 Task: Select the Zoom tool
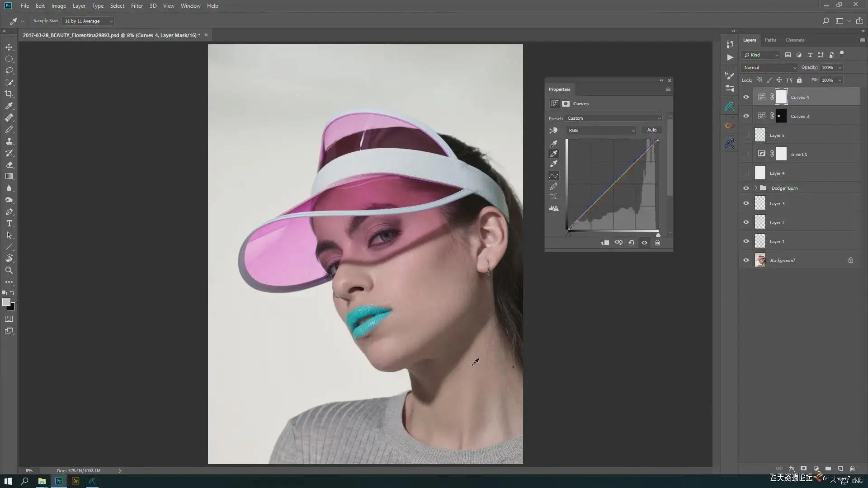[x=9, y=270]
